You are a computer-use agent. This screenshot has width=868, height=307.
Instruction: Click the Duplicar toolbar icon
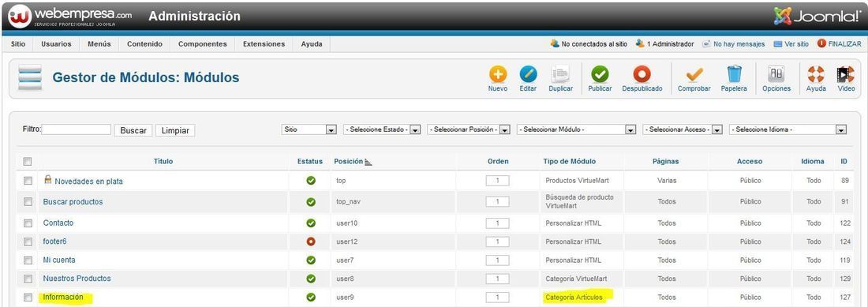pyautogui.click(x=561, y=75)
